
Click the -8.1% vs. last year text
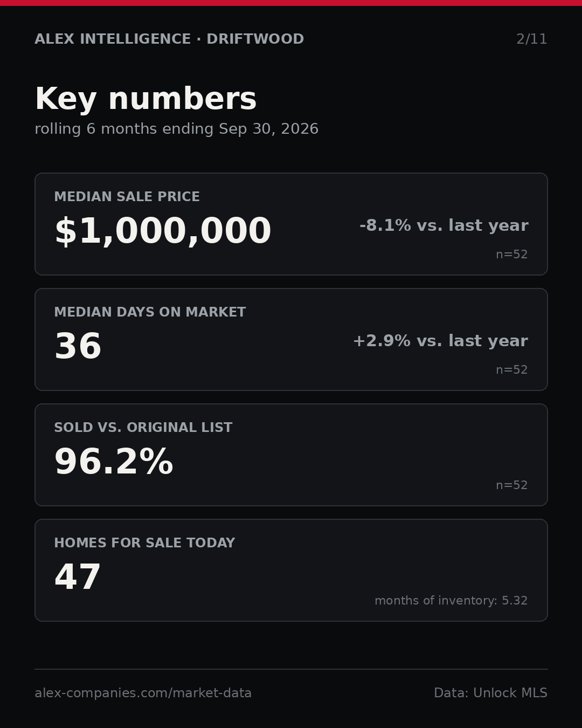[444, 225]
